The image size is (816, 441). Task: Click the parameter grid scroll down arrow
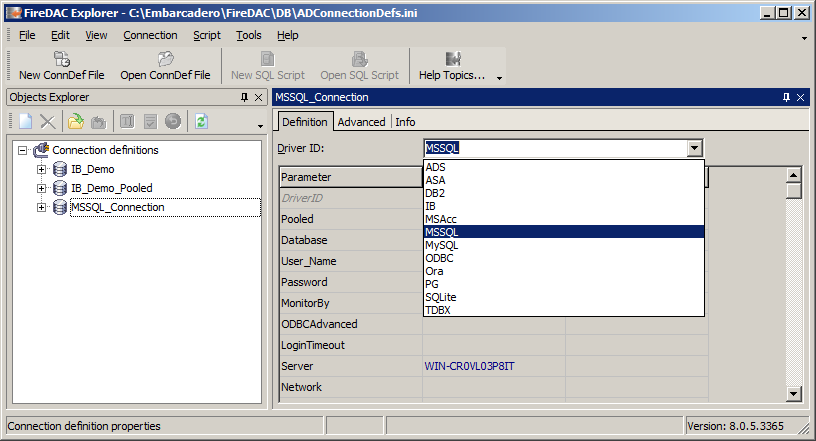click(793, 394)
